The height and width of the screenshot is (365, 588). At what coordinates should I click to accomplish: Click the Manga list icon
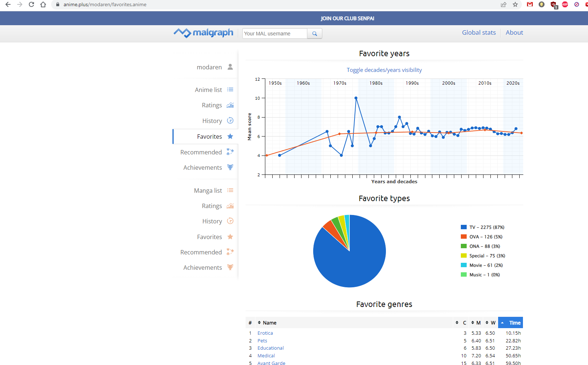pyautogui.click(x=230, y=190)
